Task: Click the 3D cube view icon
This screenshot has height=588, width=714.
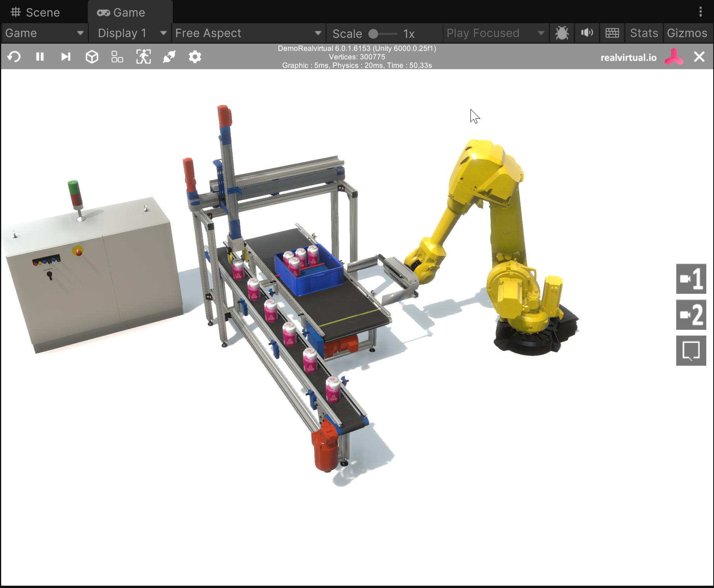Action: coord(92,57)
